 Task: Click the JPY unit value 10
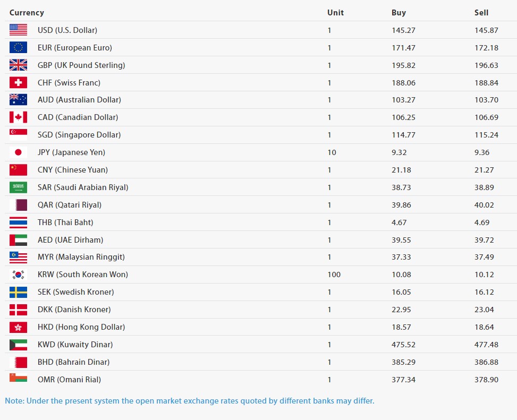(x=332, y=152)
